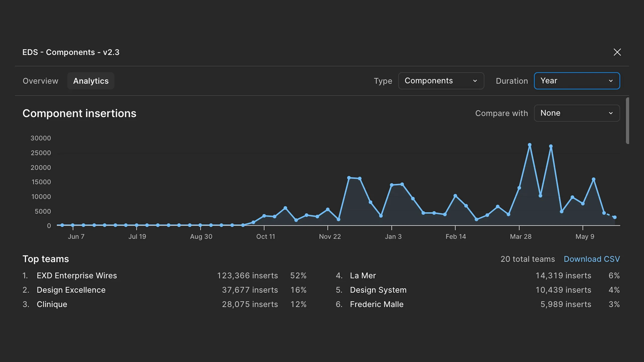
Task: Click the Aug 30 axis label
Action: coord(201,237)
